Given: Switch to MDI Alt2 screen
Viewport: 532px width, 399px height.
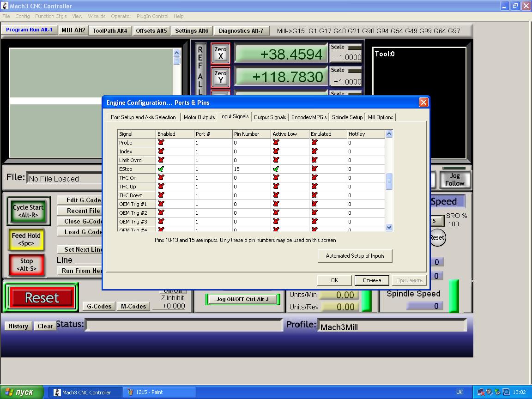Looking at the screenshot, I should pyautogui.click(x=73, y=30).
